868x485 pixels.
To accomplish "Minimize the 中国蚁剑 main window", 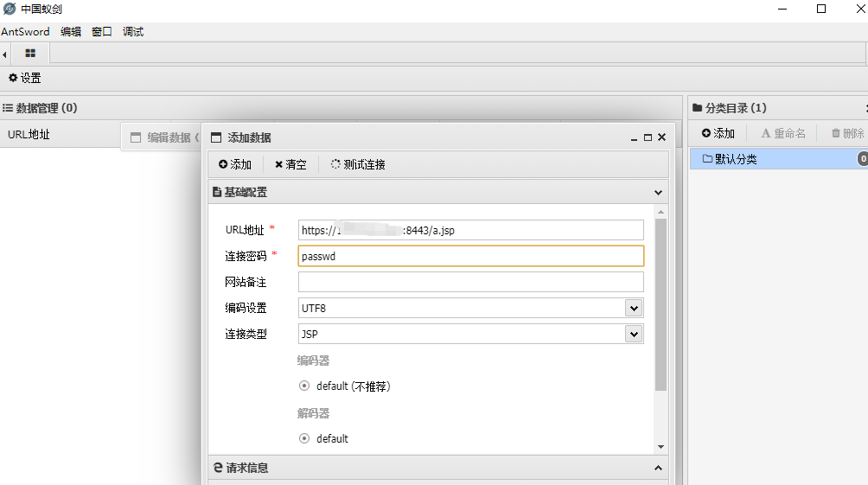I will click(x=782, y=9).
